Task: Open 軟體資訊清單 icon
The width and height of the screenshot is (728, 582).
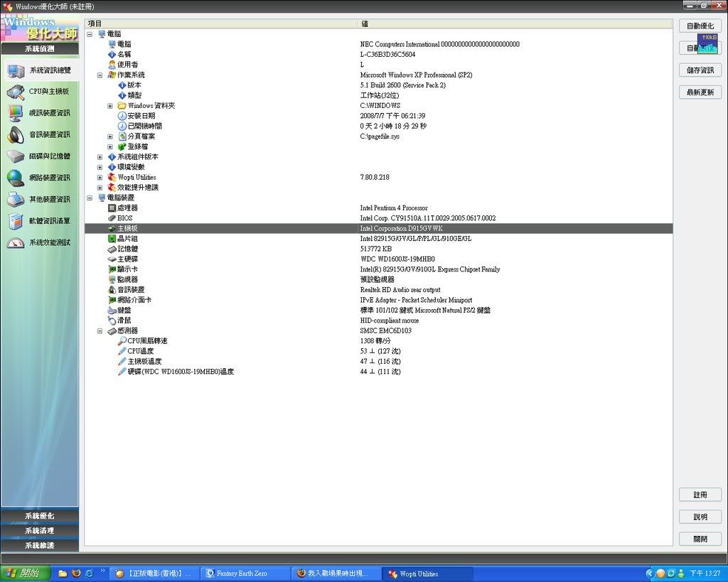Action: click(x=16, y=222)
